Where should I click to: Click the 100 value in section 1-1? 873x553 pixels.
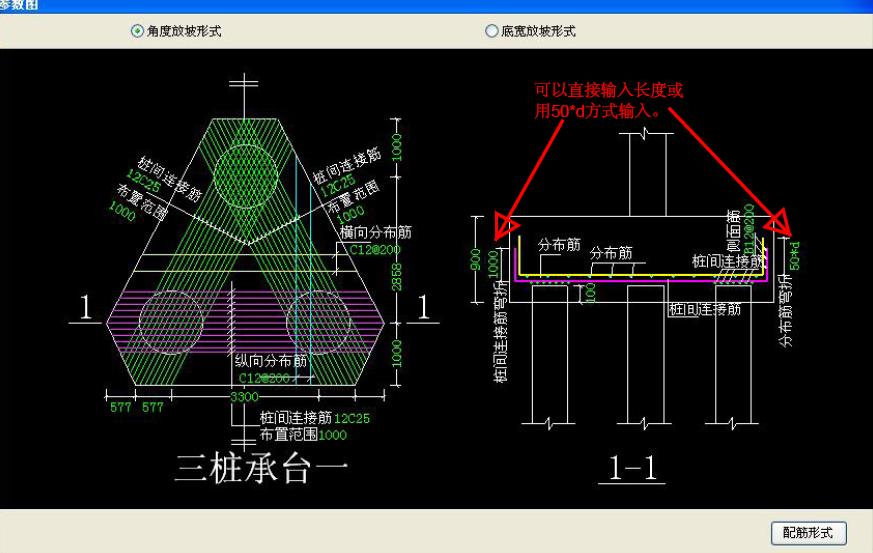click(x=591, y=292)
